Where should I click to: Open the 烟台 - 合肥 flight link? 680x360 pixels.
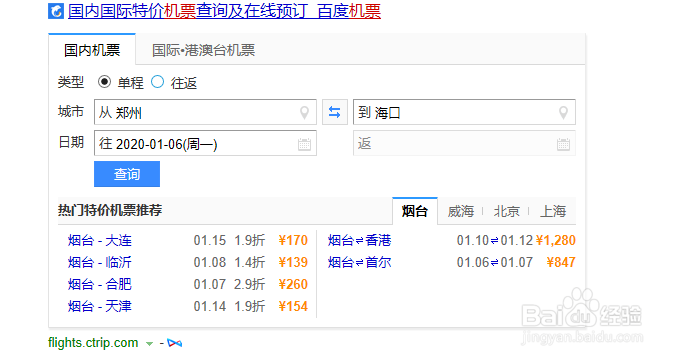(100, 285)
